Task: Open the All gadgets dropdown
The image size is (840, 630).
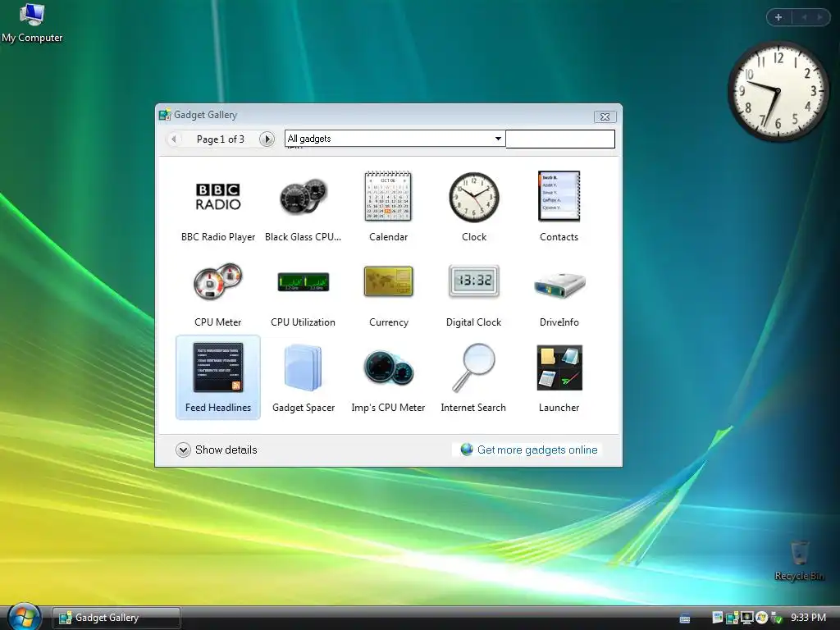Action: (395, 139)
